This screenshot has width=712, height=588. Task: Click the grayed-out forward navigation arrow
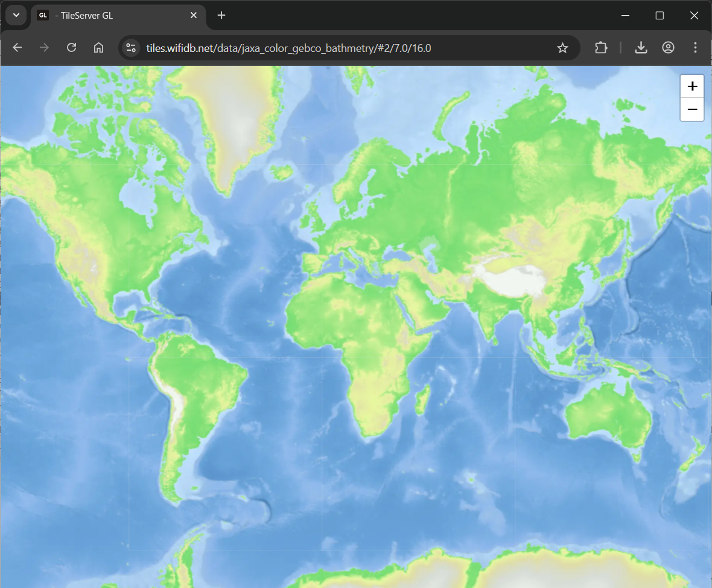(x=44, y=48)
